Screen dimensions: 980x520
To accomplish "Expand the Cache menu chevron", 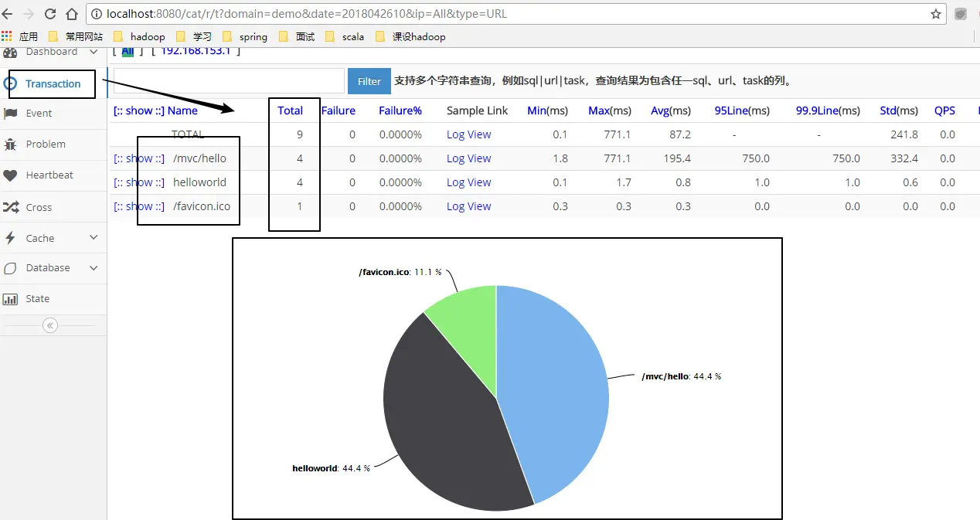I will point(94,237).
